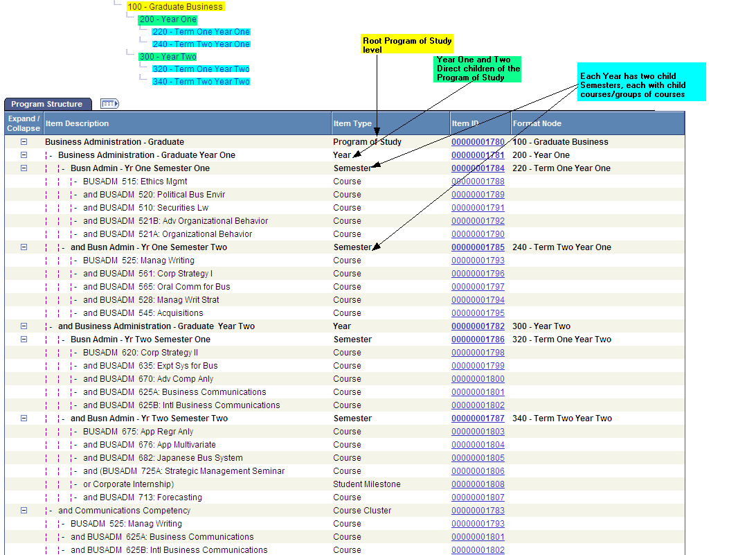756x555 pixels.
Task: Collapse Busn Admin - Yr One Semester Two
Action: point(23,247)
